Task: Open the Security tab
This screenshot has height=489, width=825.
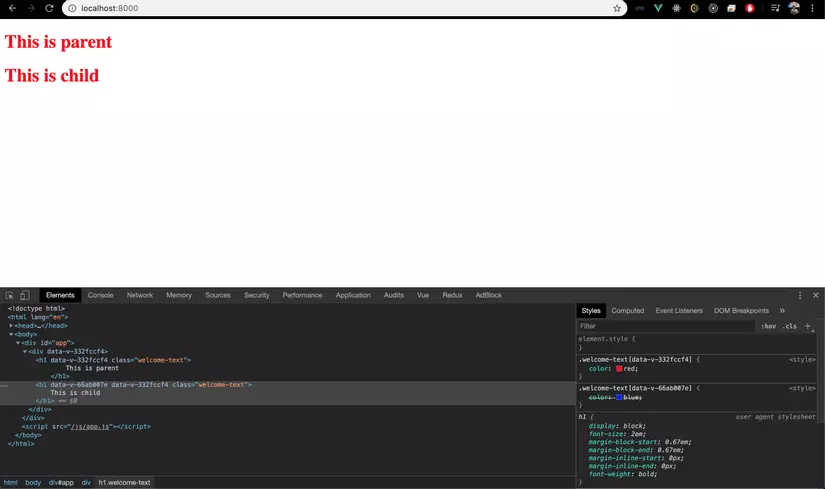Action: pos(257,295)
